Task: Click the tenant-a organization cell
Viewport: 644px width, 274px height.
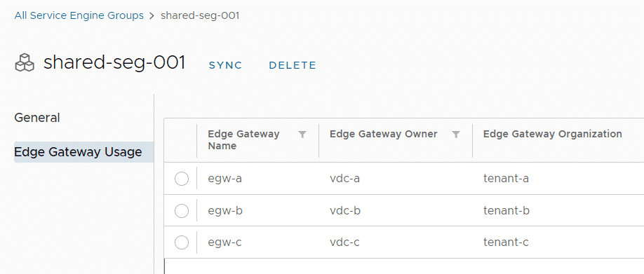Action: coord(506,179)
